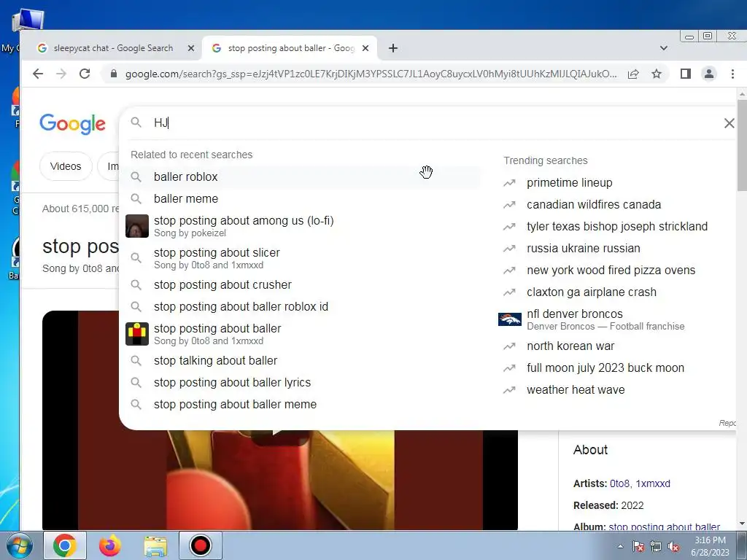The image size is (747, 560).
Task: Click the page vertical scrollbar thumb
Action: [742, 145]
